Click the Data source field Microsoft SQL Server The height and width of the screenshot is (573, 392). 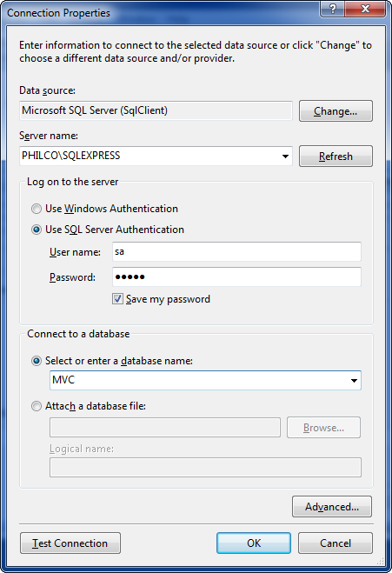pos(156,110)
